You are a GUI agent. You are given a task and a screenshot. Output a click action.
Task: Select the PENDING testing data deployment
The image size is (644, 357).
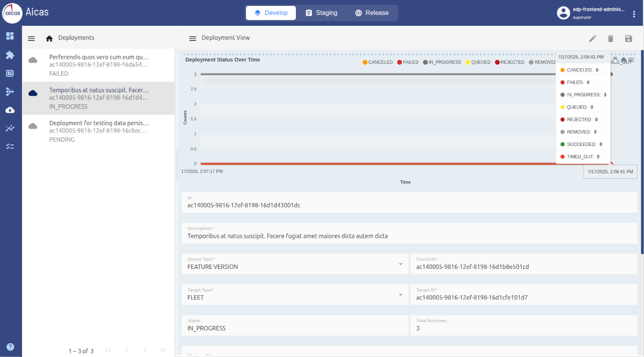tap(99, 131)
